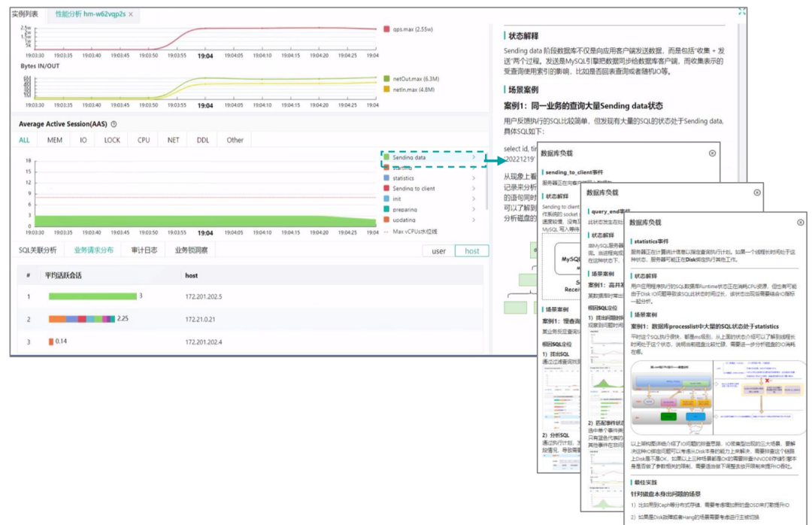Expand the updating legend chevron
Screen dimensions: 812x525
(474, 220)
